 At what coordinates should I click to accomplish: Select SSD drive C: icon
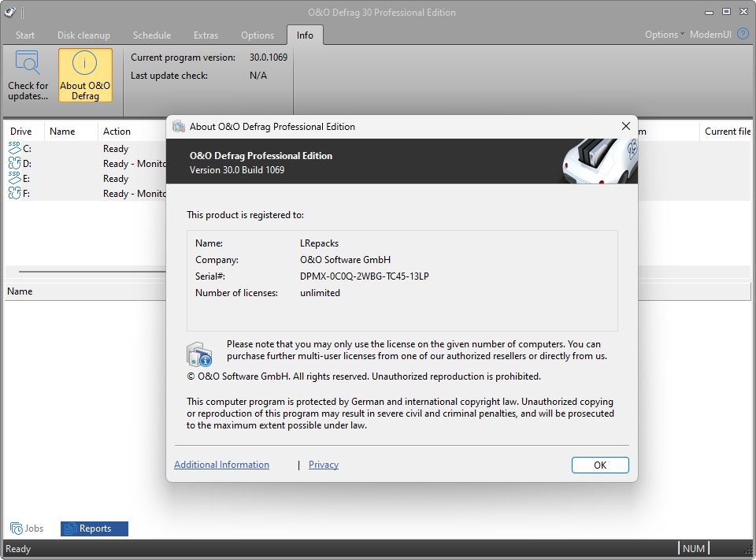tap(14, 148)
